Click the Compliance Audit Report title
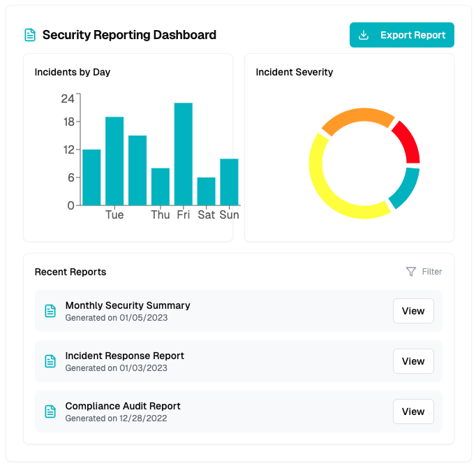Viewport: 476px width, 466px height. [123, 406]
